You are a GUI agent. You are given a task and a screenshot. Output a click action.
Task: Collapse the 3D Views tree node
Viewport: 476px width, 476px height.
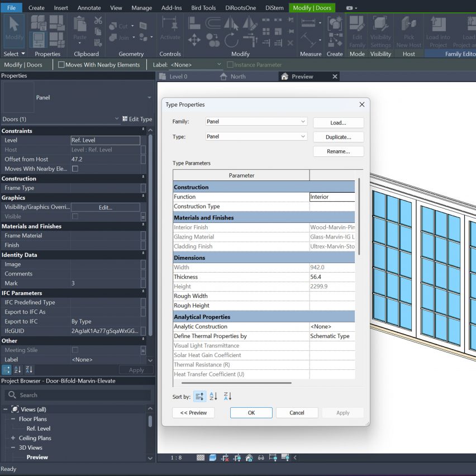(x=13, y=448)
